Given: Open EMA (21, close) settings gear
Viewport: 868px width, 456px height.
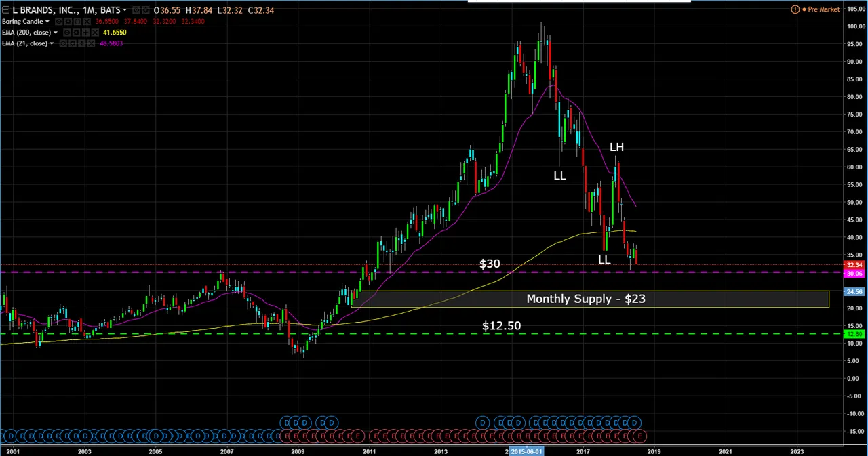Looking at the screenshot, I should click(72, 43).
